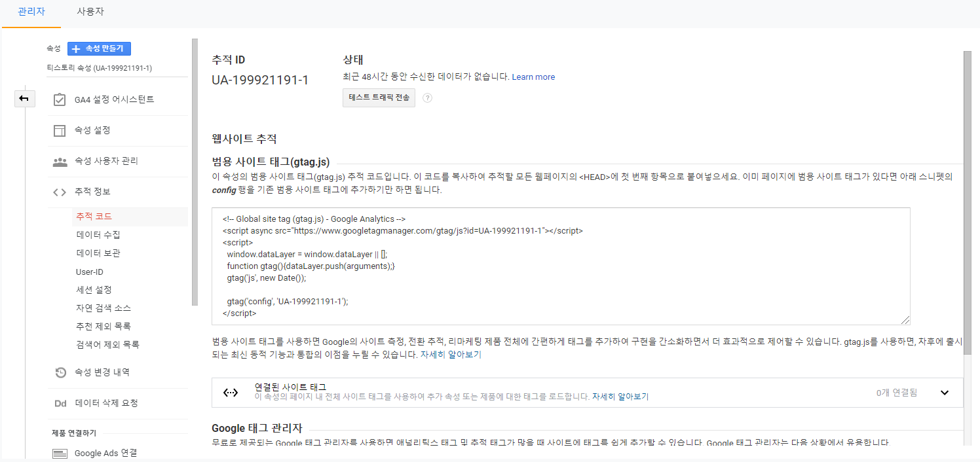Click the 속성 변경 내역 history icon
980x462 pixels.
click(x=60, y=372)
